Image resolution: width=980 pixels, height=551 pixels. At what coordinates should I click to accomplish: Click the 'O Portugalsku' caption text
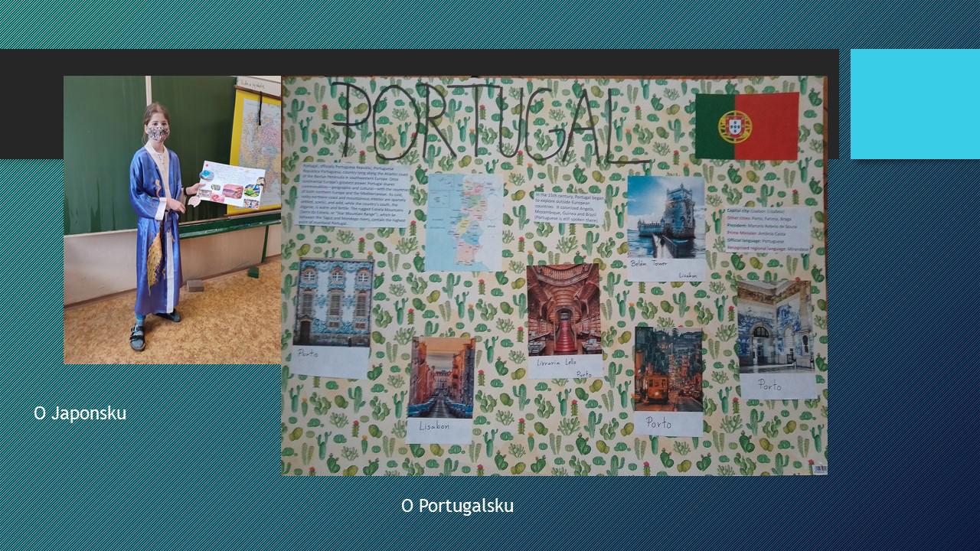click(x=457, y=506)
